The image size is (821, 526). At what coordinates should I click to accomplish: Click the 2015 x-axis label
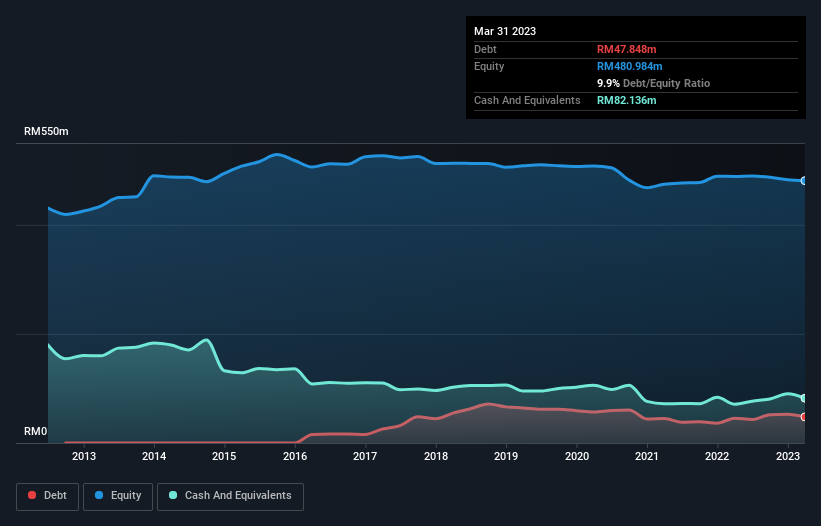224,456
